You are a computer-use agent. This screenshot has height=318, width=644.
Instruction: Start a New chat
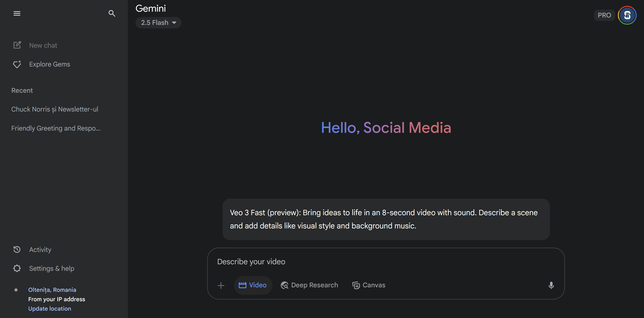[35, 45]
